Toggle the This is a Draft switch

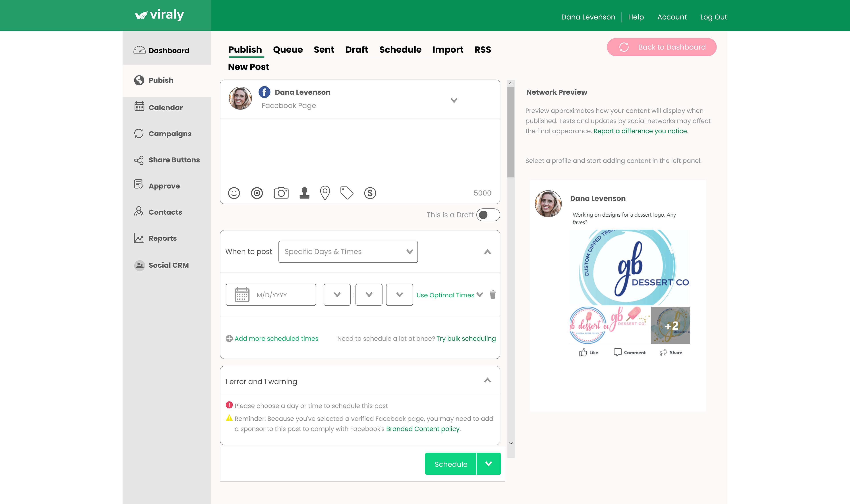pos(488,215)
